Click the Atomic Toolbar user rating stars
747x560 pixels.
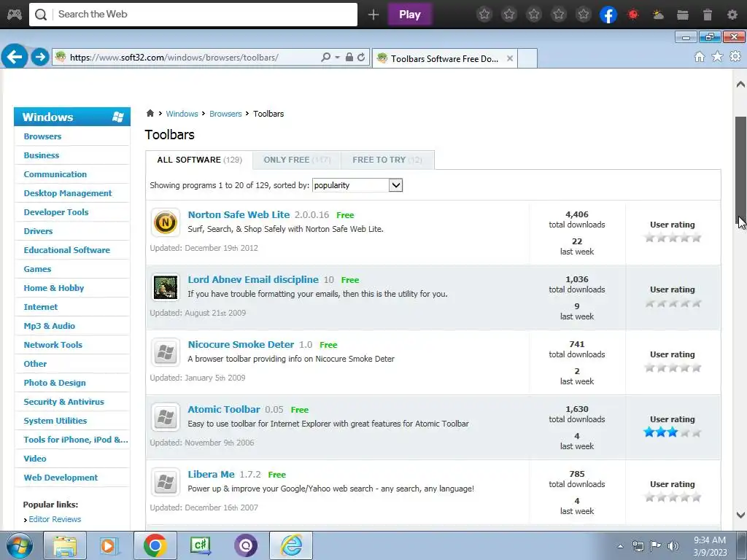pos(672,432)
